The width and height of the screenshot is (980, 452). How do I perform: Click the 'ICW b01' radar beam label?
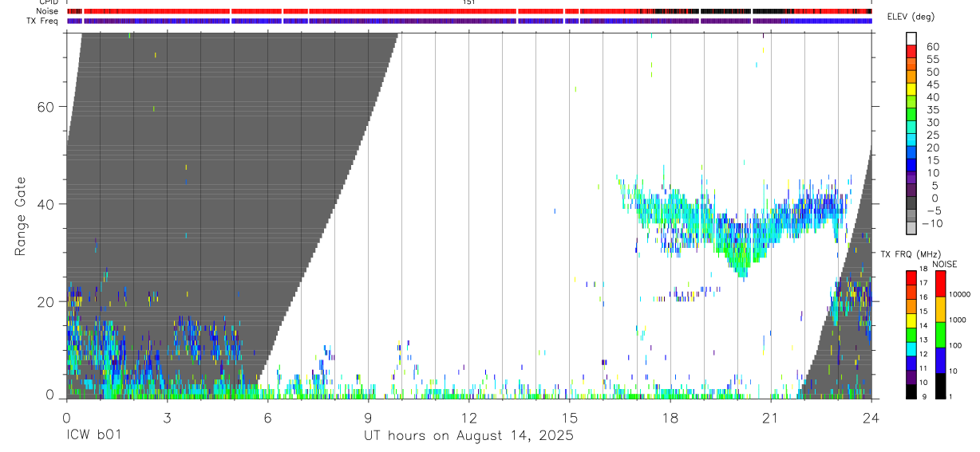pos(94,436)
